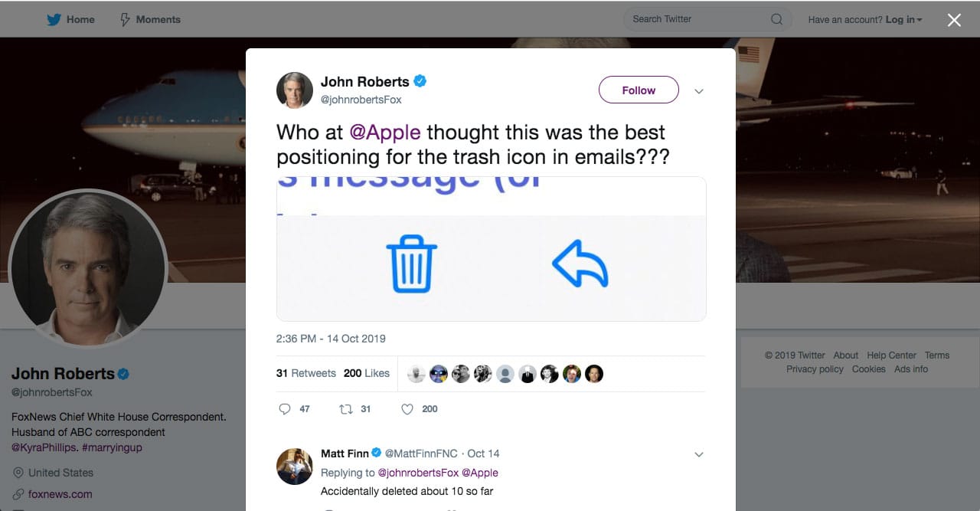
Task: Click the retweet icon showing 31 retweets
Action: [x=345, y=409]
